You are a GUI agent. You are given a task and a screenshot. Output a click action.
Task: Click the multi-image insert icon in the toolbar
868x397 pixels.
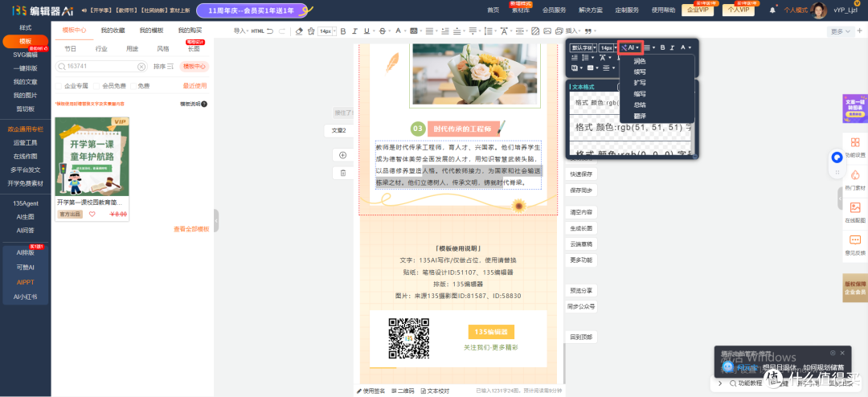pyautogui.click(x=559, y=31)
